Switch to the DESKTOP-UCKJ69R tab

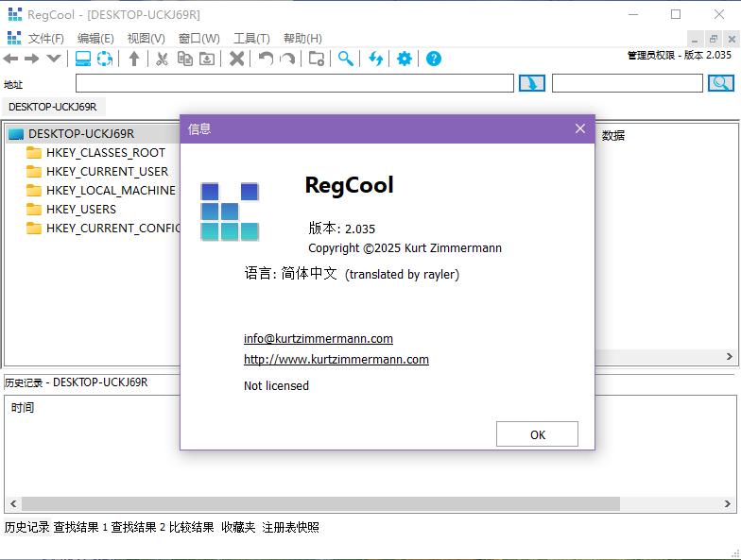[x=53, y=107]
